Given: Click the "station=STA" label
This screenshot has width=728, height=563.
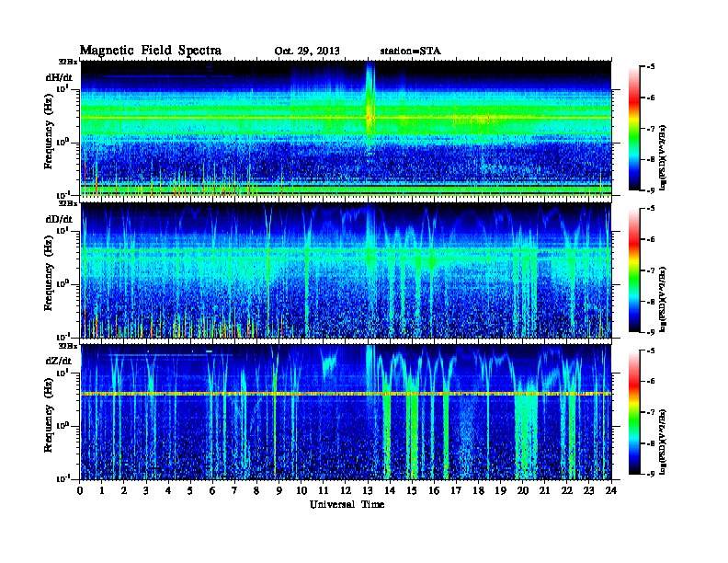Looking at the screenshot, I should pos(410,51).
